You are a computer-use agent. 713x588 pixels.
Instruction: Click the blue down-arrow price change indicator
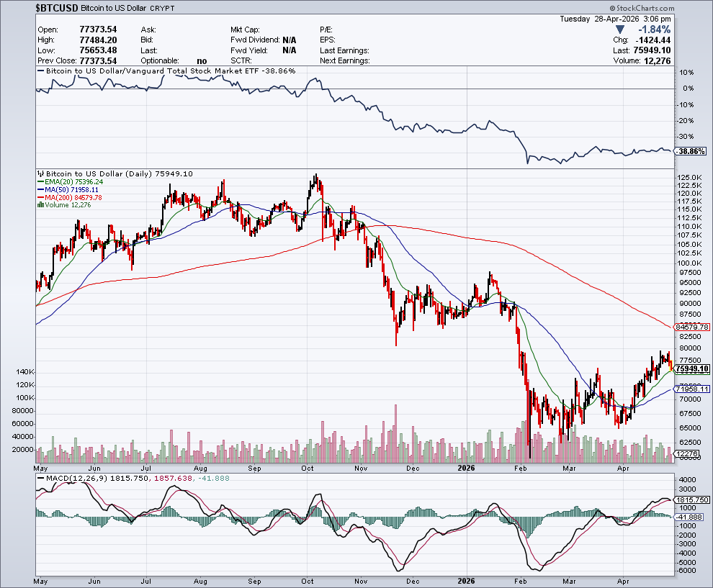(x=619, y=30)
